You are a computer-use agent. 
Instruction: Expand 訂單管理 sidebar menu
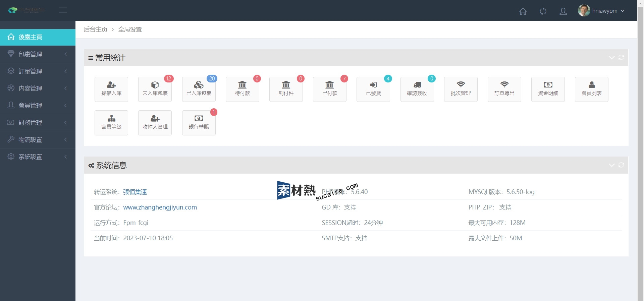point(38,71)
